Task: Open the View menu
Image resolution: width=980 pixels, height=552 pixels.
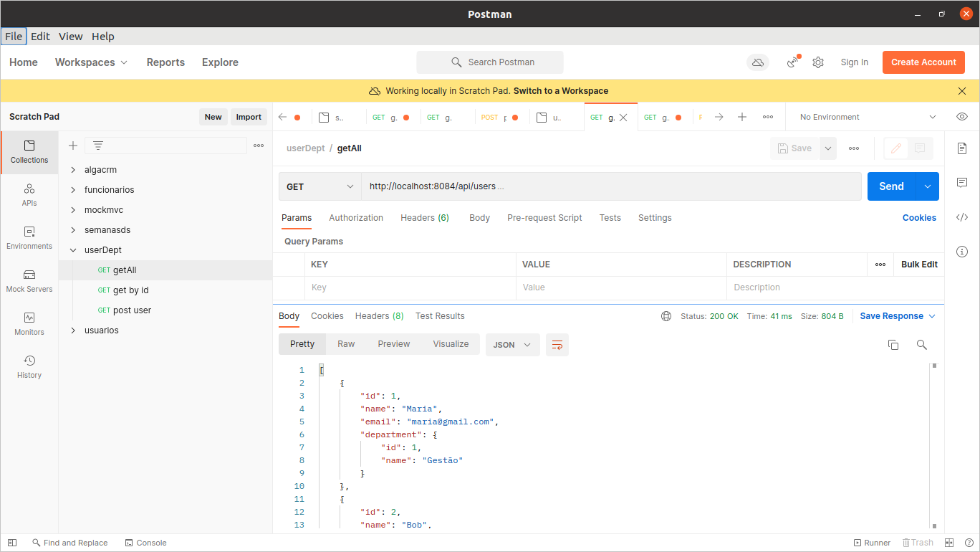Action: coord(71,37)
